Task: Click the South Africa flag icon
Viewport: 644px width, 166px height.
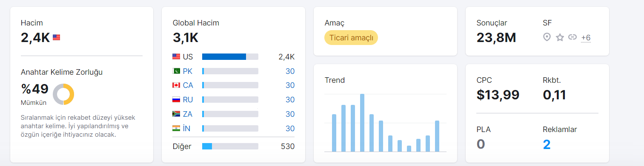Action: [x=176, y=114]
